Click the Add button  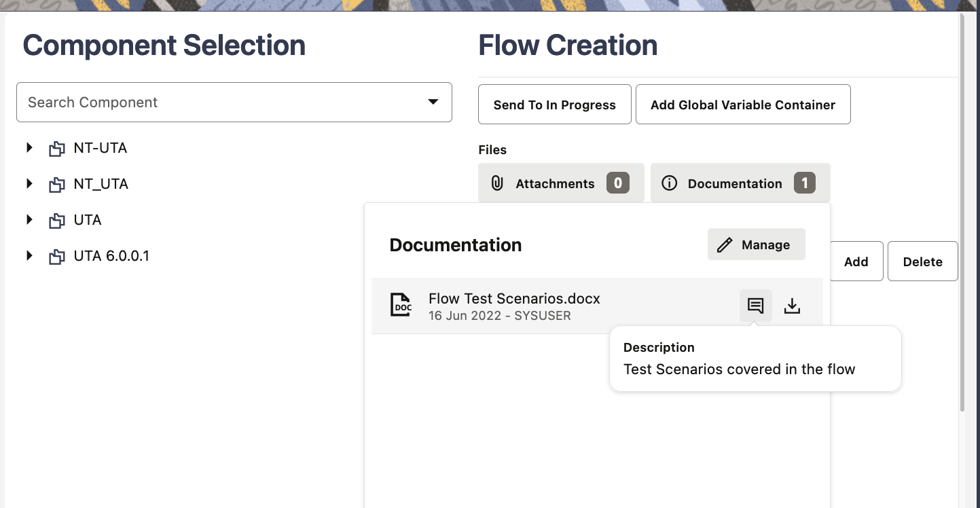click(x=856, y=261)
